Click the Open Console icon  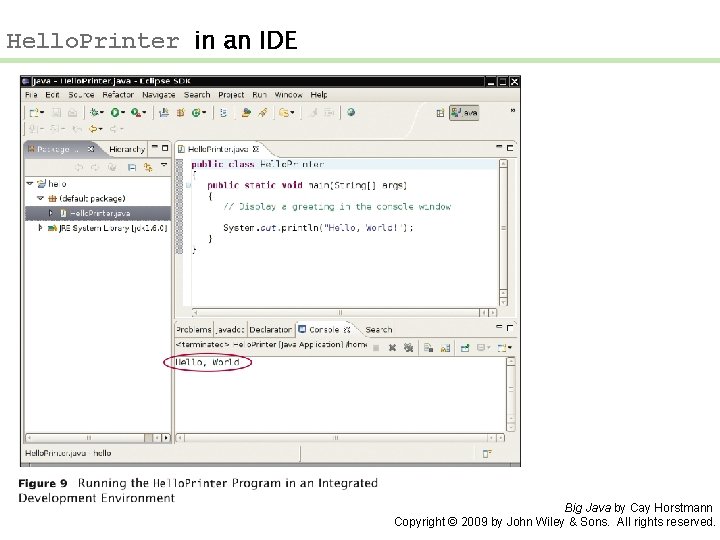pos(502,348)
